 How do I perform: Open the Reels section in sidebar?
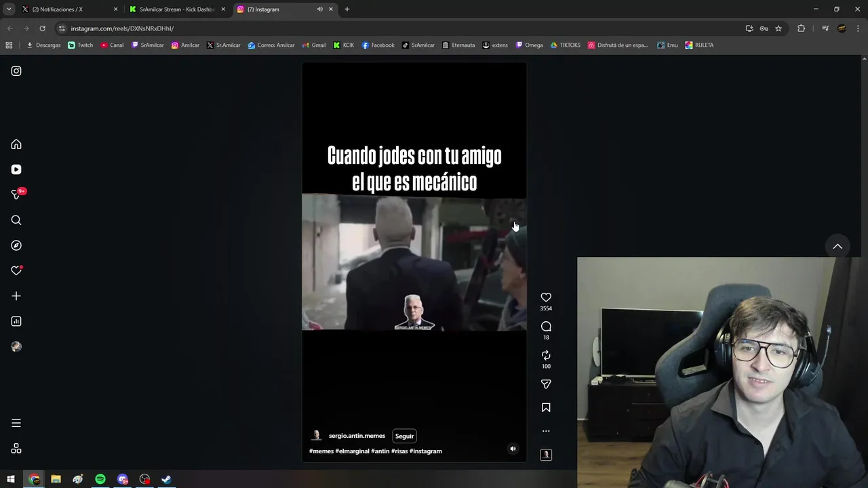[x=16, y=169]
